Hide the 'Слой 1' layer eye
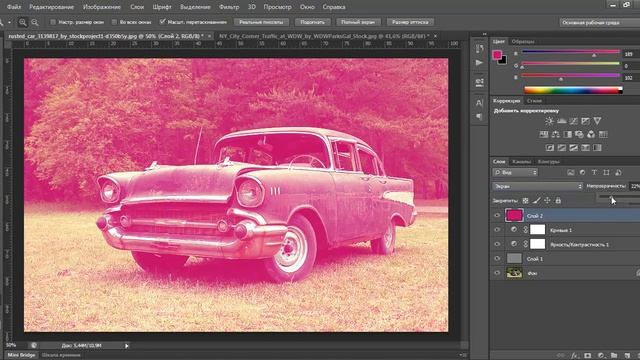Image resolution: width=640 pixels, height=360 pixels. (x=497, y=258)
